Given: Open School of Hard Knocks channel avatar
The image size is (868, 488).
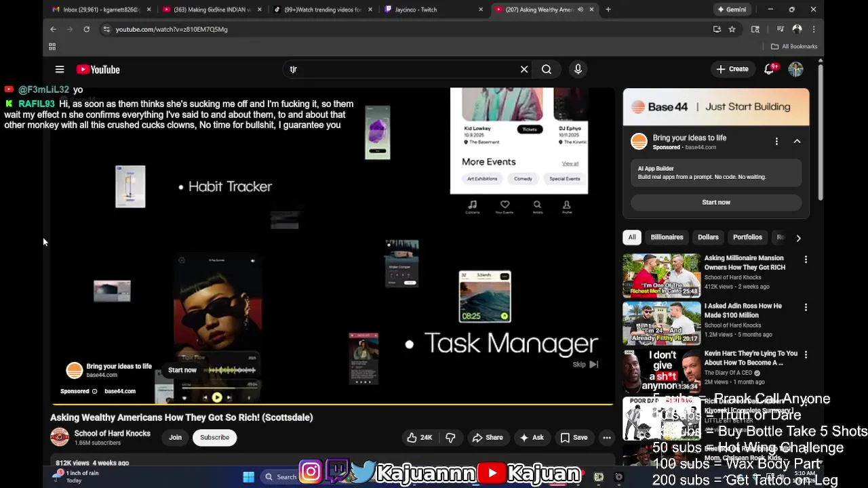Looking at the screenshot, I should (60, 437).
